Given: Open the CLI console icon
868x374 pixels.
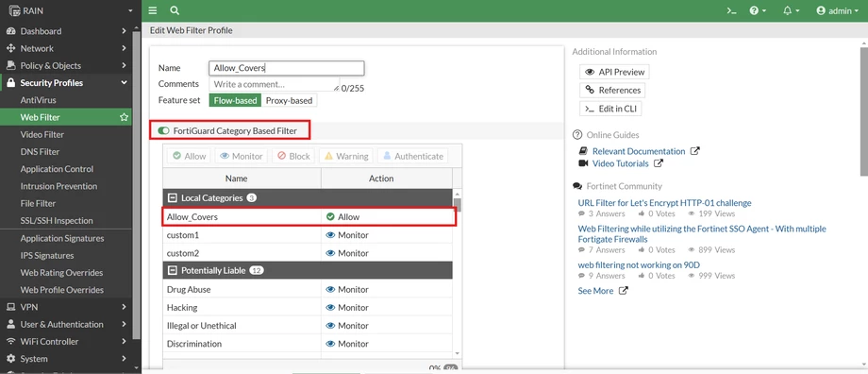Looking at the screenshot, I should (731, 10).
